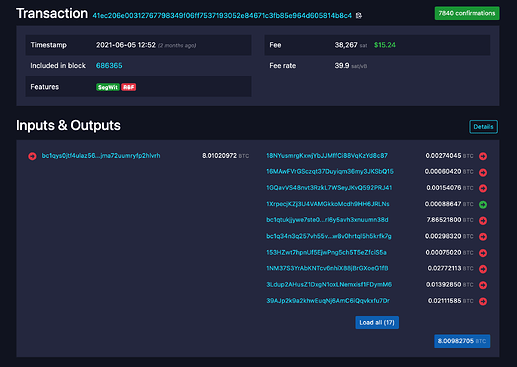Click the red arrow for output 0.02772113 BTC
Screen dimensions: 517x367
coord(483,269)
